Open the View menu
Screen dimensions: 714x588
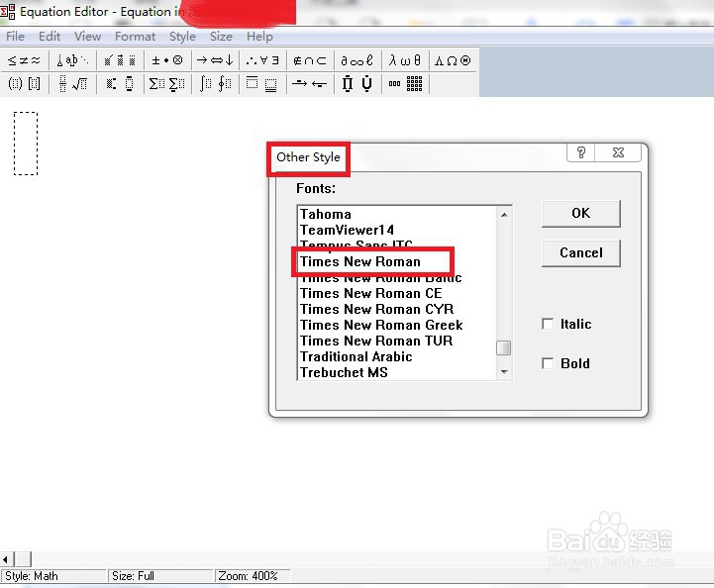click(x=87, y=37)
